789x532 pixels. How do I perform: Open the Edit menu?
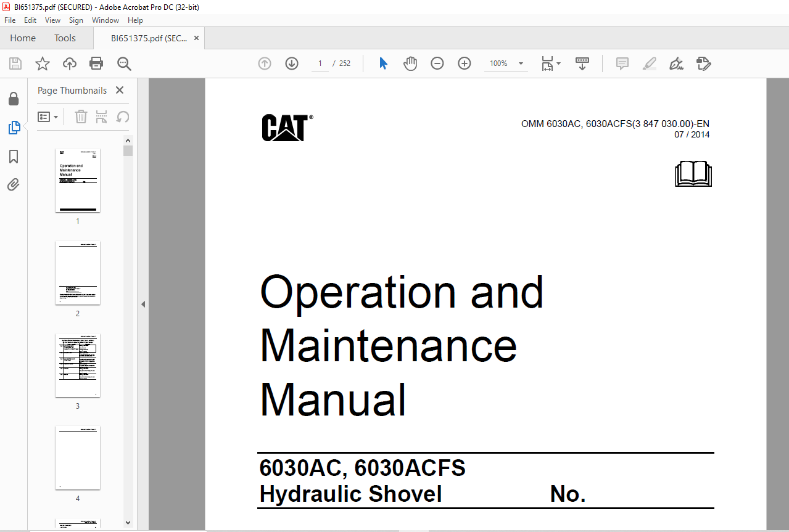point(30,20)
